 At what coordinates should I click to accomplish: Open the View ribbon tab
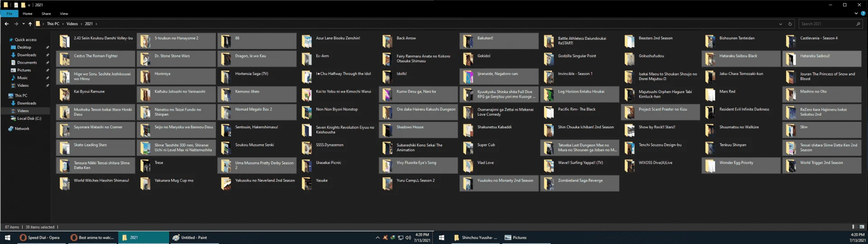[x=64, y=14]
